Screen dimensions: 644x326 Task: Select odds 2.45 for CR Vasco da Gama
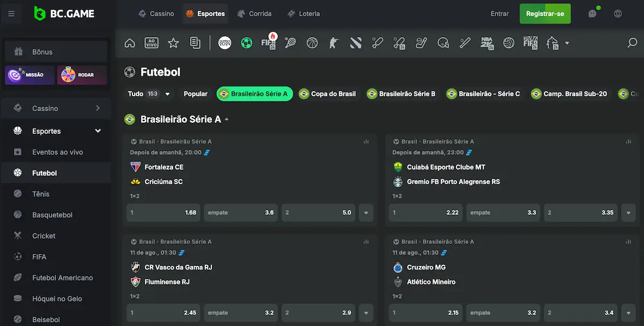click(x=163, y=313)
